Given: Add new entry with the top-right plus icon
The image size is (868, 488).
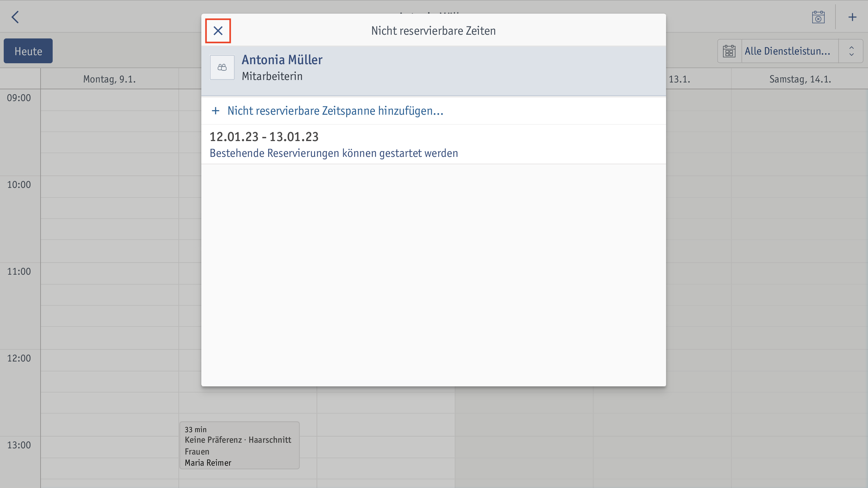Looking at the screenshot, I should (852, 17).
